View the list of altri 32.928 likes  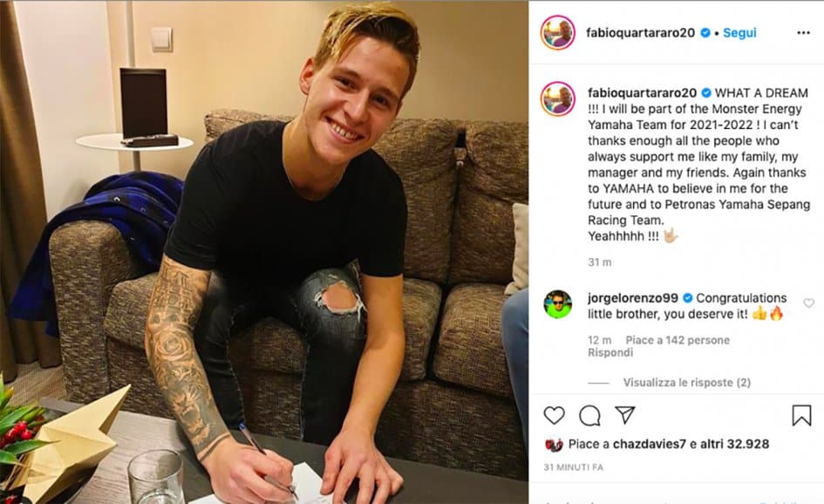coord(735,444)
